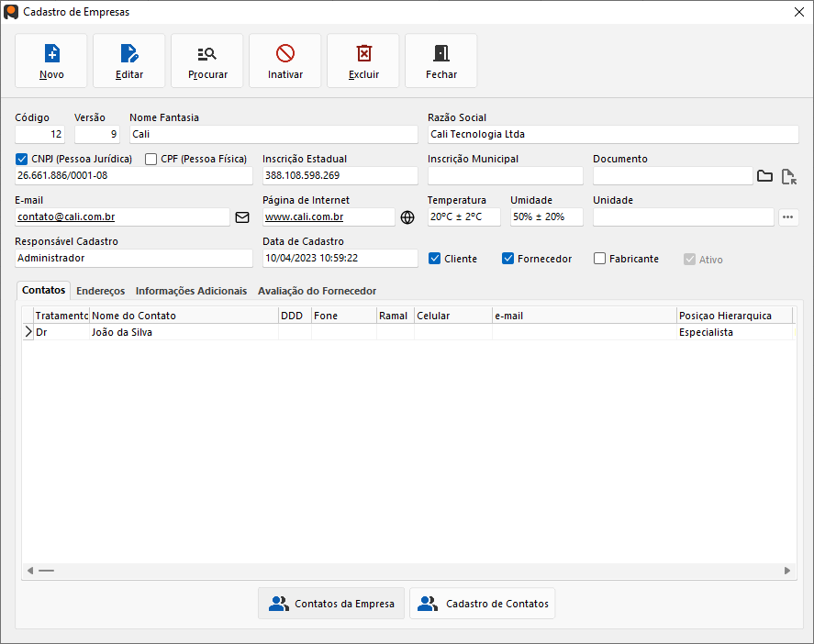Click the envelope icon beside E-mail
814x644 pixels.
242,217
